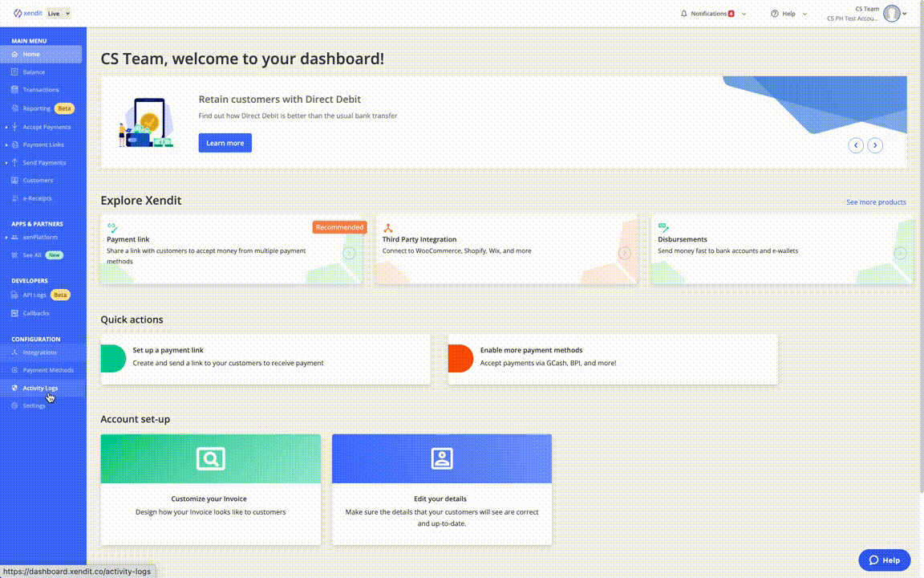Select Enable more payment methods quick action

pos(613,359)
